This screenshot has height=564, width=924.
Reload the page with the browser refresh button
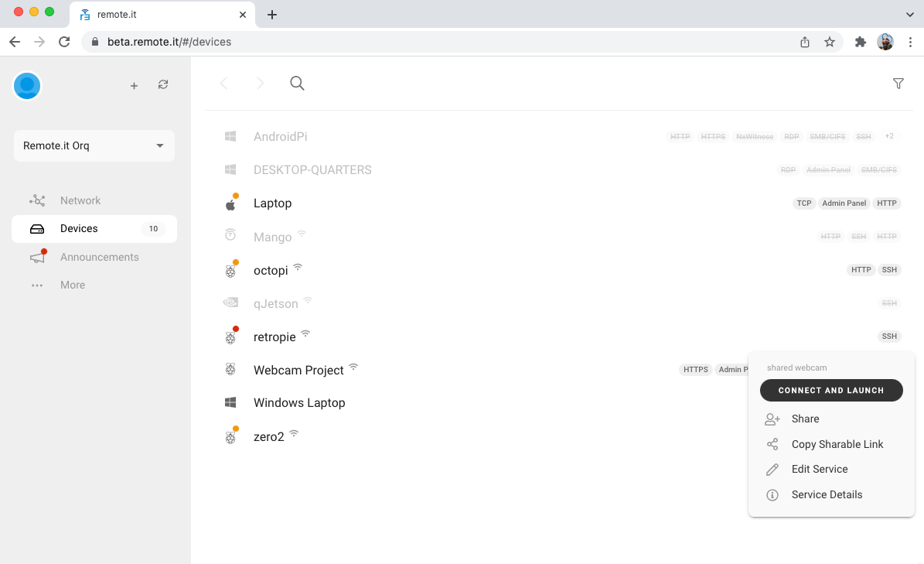coord(64,42)
